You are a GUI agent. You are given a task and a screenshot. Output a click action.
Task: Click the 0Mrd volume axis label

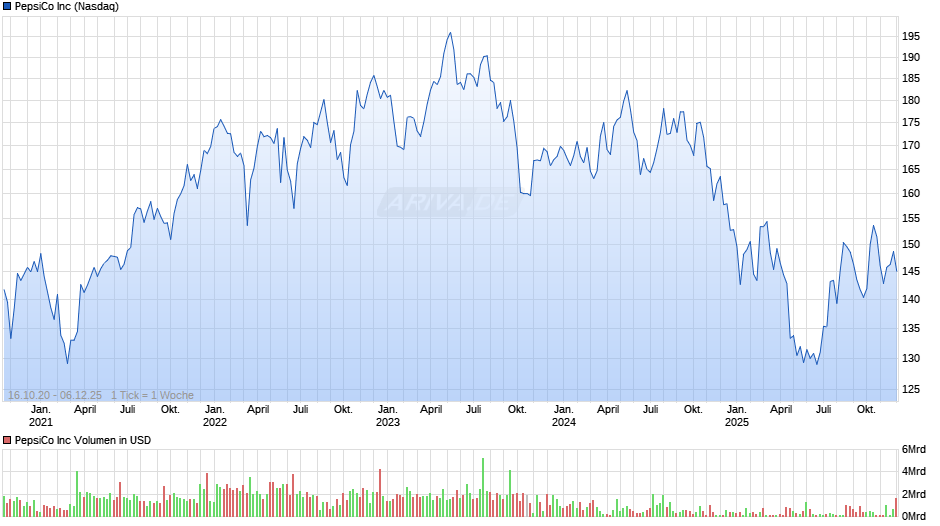[x=914, y=516]
